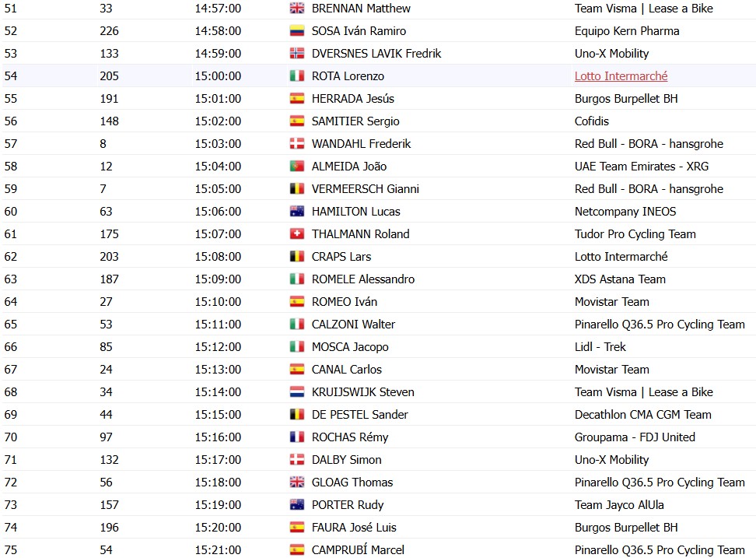The width and height of the screenshot is (756, 558).
Task: Click team Team Jayco AlUla
Action: (619, 505)
